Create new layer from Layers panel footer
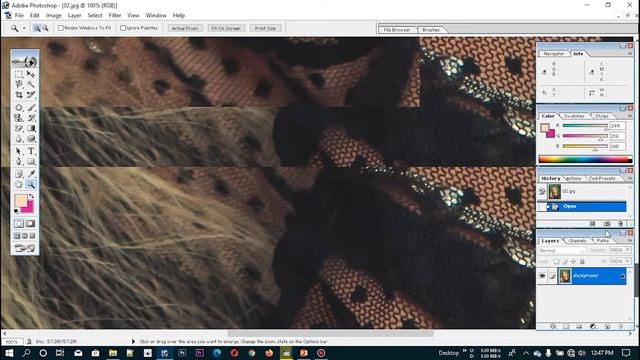Image resolution: width=640 pixels, height=360 pixels. pyautogui.click(x=607, y=327)
